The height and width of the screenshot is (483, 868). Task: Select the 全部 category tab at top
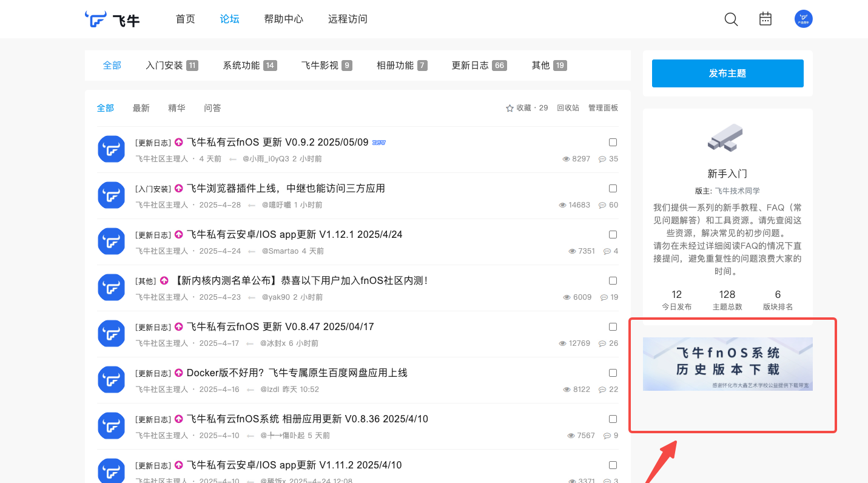click(112, 66)
